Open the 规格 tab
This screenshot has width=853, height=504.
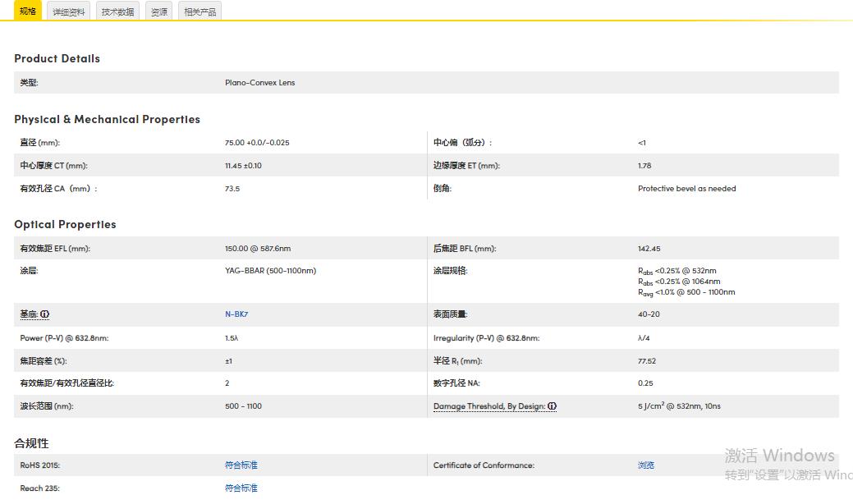[x=27, y=11]
